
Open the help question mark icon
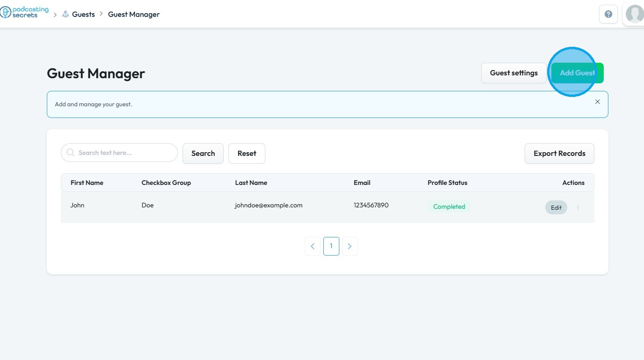pyautogui.click(x=608, y=14)
